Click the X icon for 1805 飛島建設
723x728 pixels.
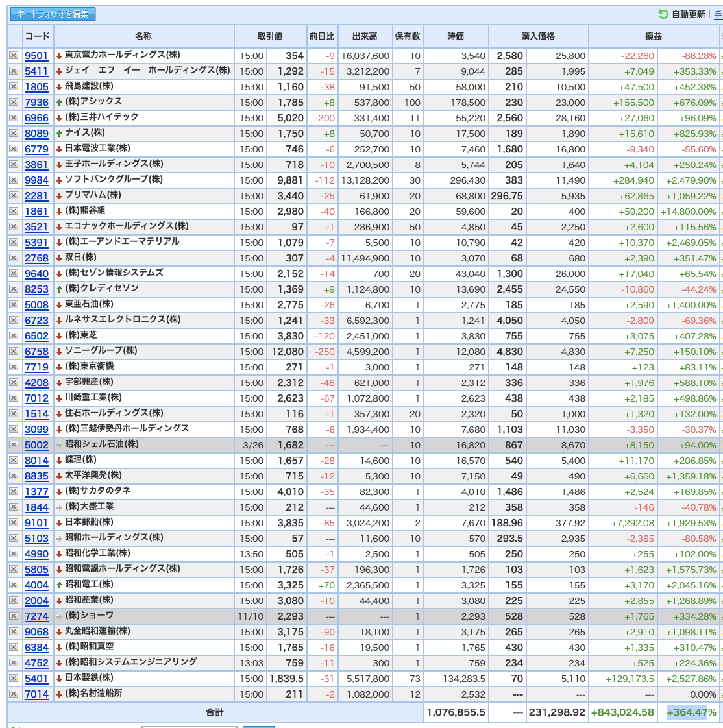(14, 86)
